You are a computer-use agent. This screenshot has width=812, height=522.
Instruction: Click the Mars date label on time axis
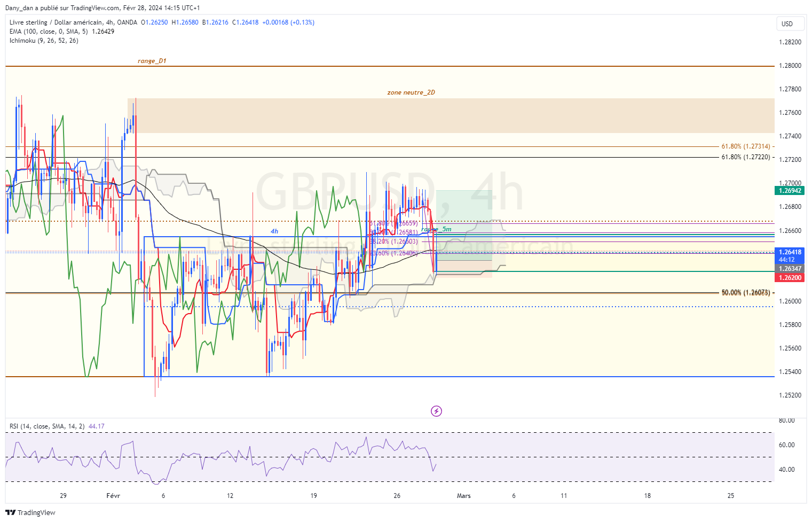point(464,496)
